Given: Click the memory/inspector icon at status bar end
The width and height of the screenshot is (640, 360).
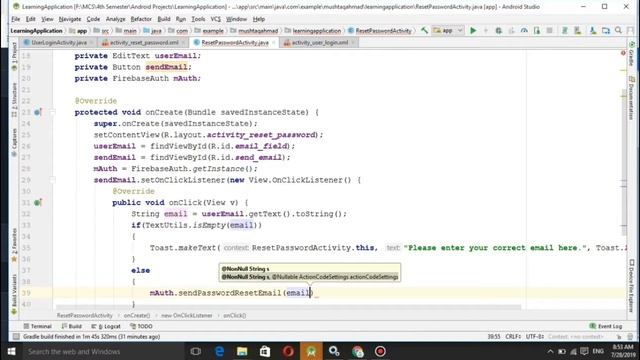Looking at the screenshot, I should pyautogui.click(x=631, y=337).
